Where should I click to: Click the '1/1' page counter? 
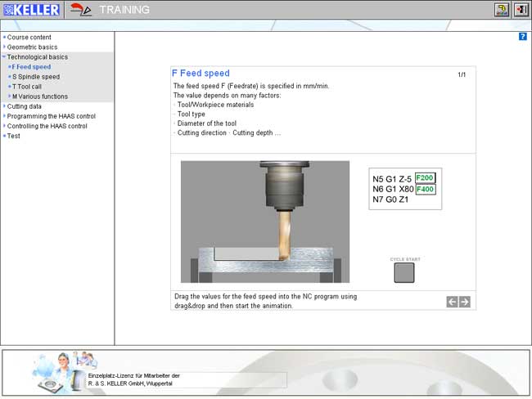462,74
